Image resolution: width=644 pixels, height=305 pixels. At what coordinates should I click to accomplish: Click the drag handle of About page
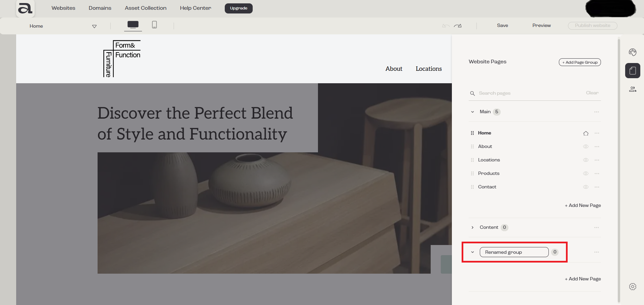[472, 147]
